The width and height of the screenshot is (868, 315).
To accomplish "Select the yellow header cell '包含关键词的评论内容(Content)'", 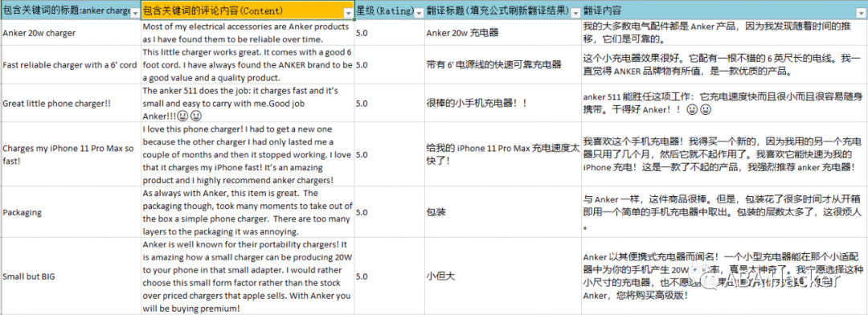I will (248, 10).
